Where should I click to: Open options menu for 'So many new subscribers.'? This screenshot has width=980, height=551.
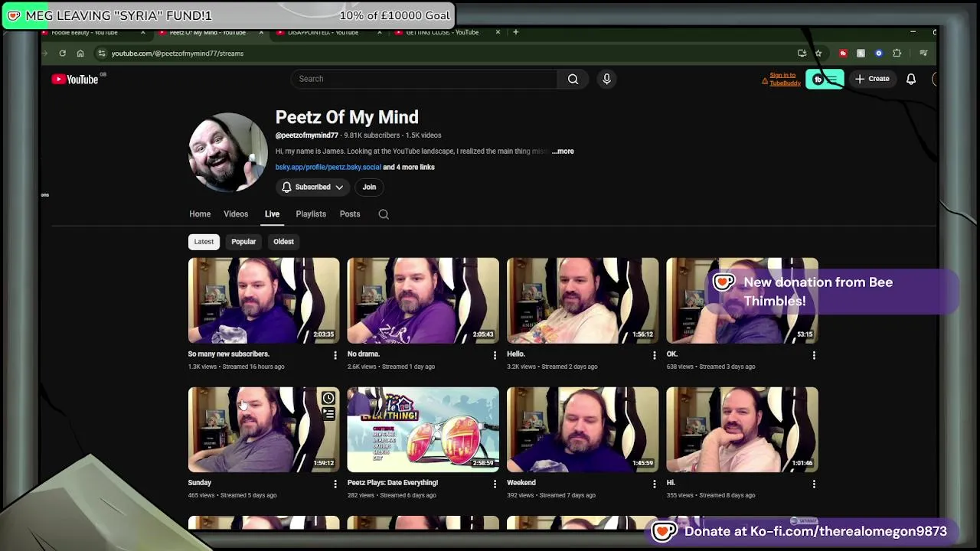pyautogui.click(x=335, y=355)
